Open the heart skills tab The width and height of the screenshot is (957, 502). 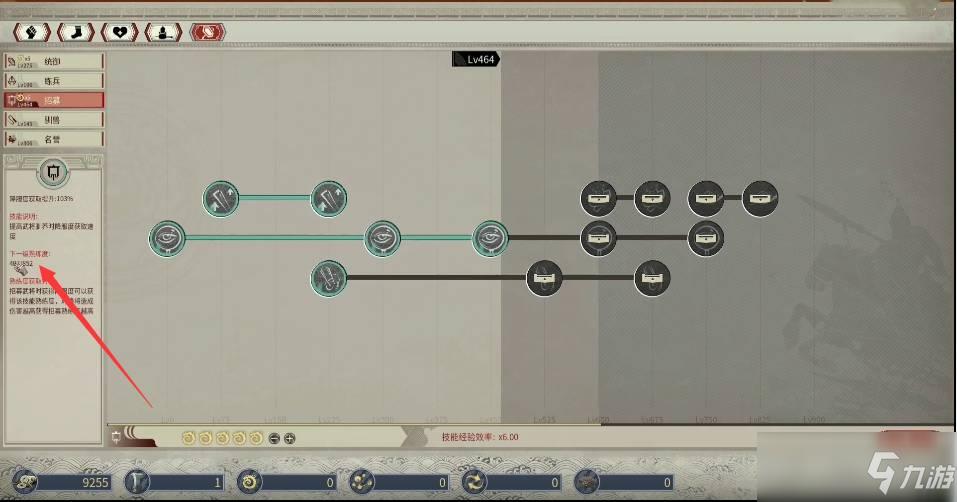(120, 32)
